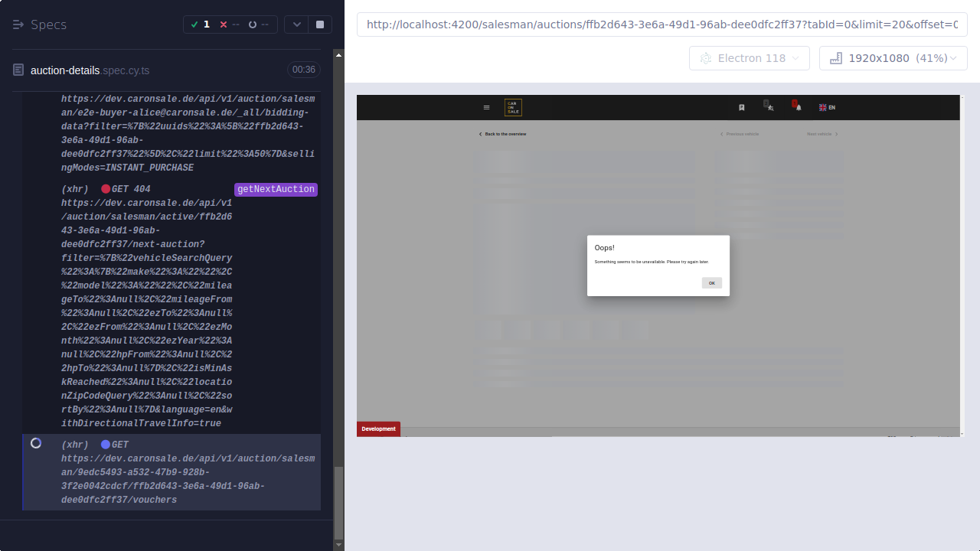Open the Electron 118 browser dropdown

point(749,58)
